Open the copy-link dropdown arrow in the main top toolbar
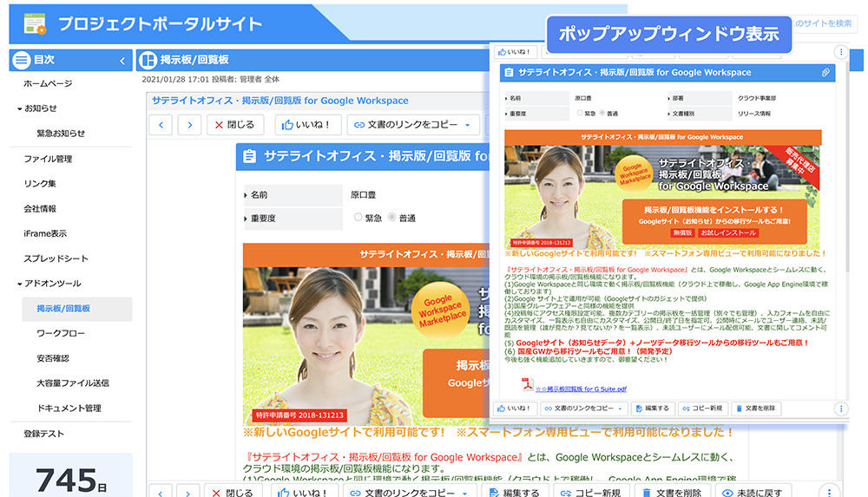 [468, 125]
